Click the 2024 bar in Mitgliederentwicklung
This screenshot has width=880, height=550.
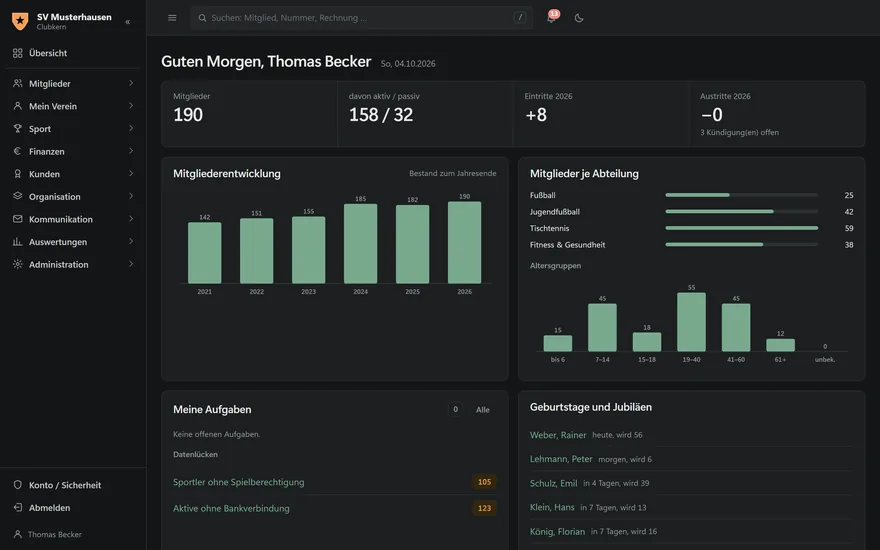pos(360,244)
